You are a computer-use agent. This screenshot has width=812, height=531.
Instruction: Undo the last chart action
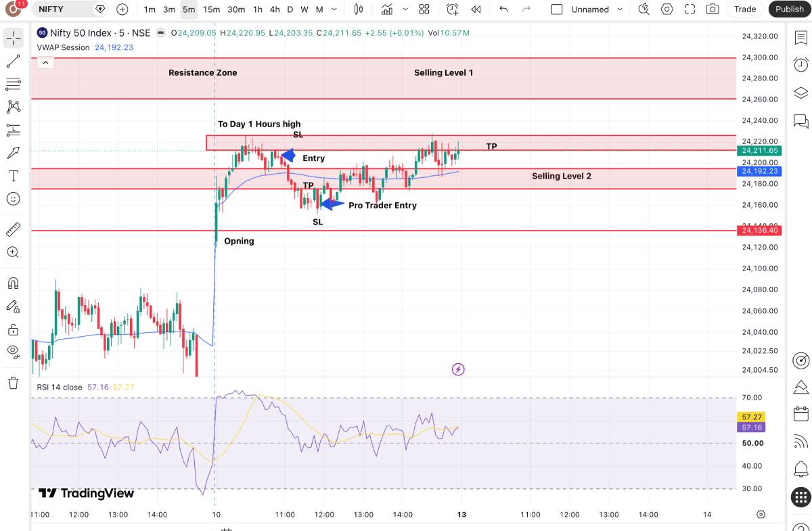(503, 9)
